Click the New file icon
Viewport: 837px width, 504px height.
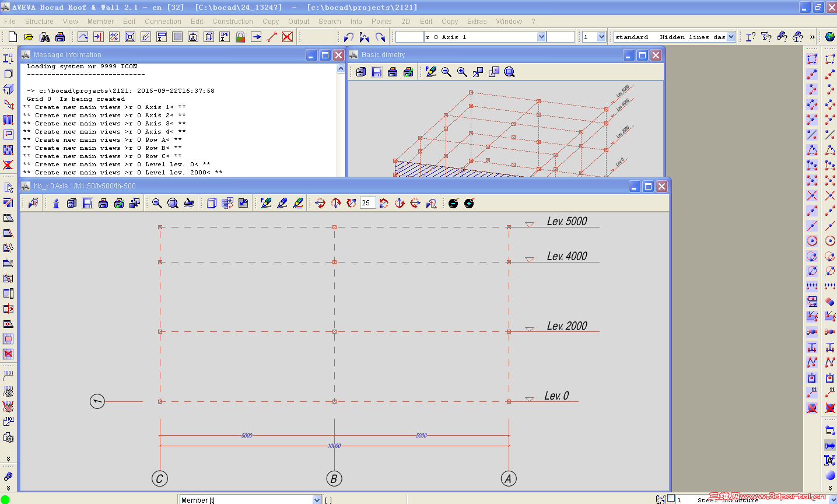13,37
